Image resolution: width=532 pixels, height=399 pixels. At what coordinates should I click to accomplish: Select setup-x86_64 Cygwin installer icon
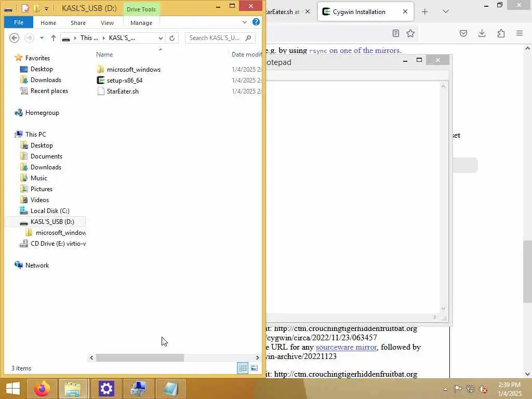tap(100, 80)
